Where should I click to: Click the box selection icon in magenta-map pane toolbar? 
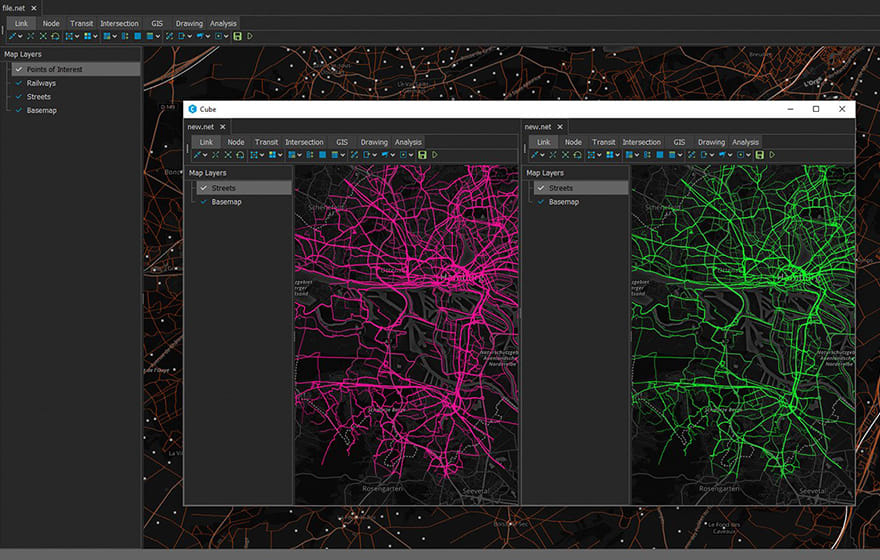254,154
